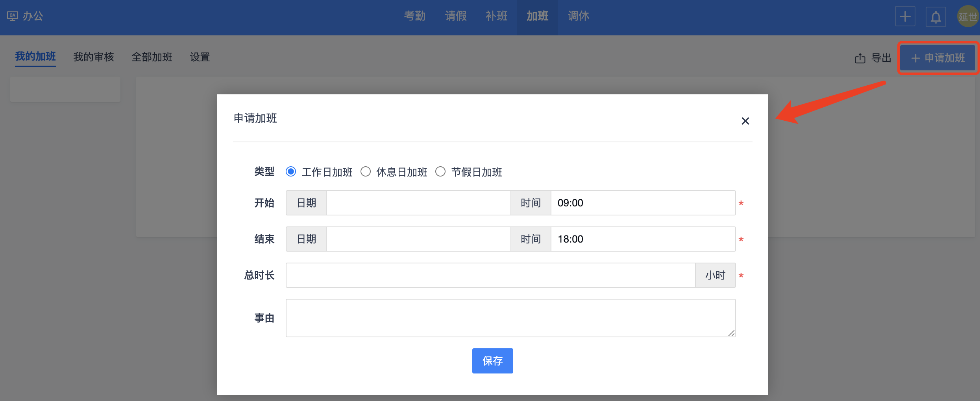Screen dimensions: 980x401
Task: Open the 开始 date picker field
Action: [418, 203]
